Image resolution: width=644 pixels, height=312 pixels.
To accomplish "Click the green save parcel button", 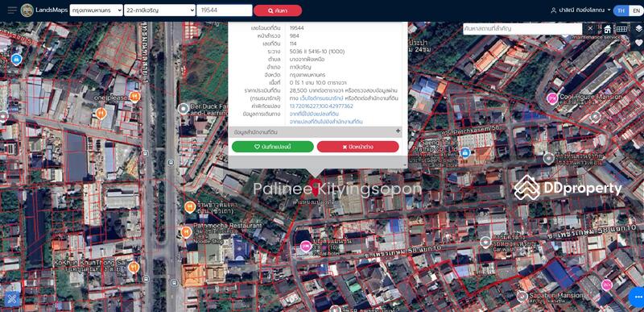I will pyautogui.click(x=273, y=147).
